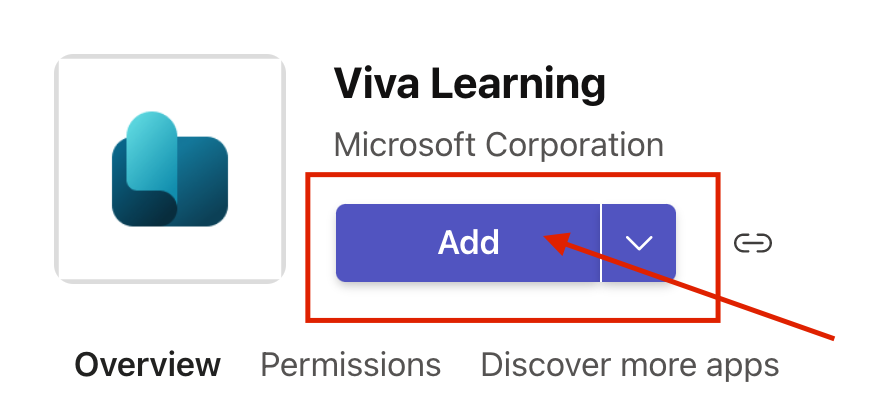The width and height of the screenshot is (894, 420).
Task: Go to Discover more apps
Action: [629, 365]
